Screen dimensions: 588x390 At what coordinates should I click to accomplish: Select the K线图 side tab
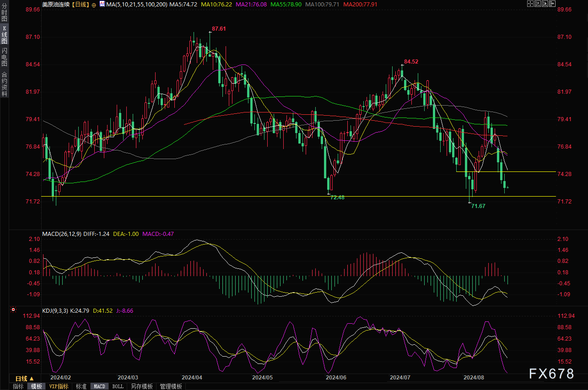pyautogui.click(x=5, y=35)
